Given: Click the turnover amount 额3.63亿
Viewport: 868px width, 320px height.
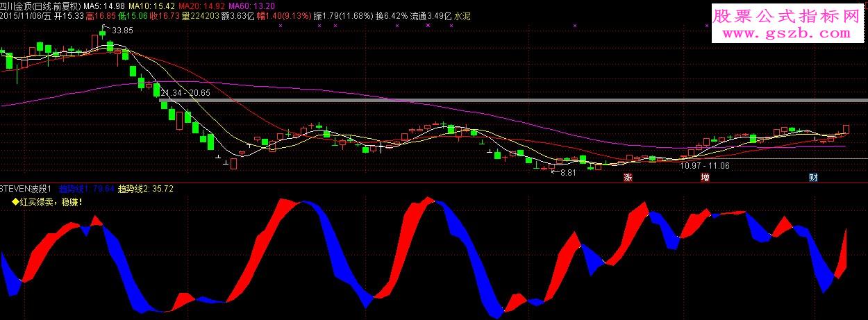Looking at the screenshot, I should pos(238,15).
